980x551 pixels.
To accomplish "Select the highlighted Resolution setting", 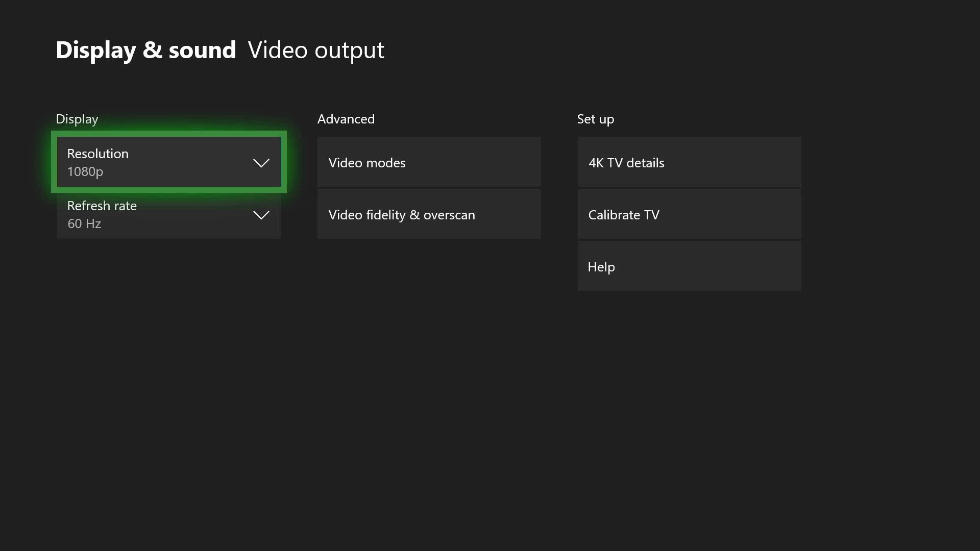I will coord(168,162).
